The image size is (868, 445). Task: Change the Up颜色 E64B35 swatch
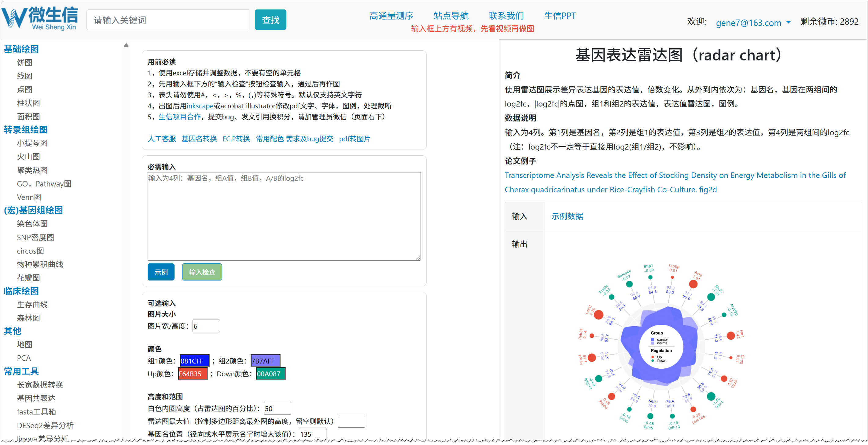(x=193, y=374)
